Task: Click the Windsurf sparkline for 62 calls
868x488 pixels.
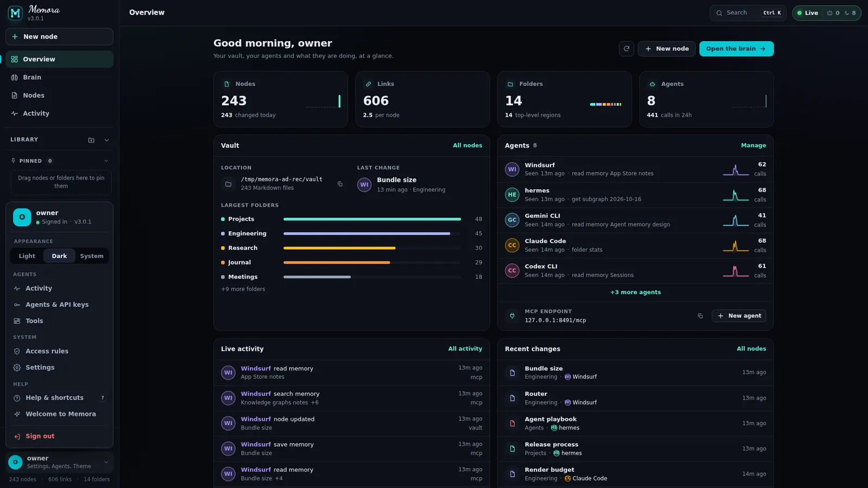Action: tap(736, 170)
